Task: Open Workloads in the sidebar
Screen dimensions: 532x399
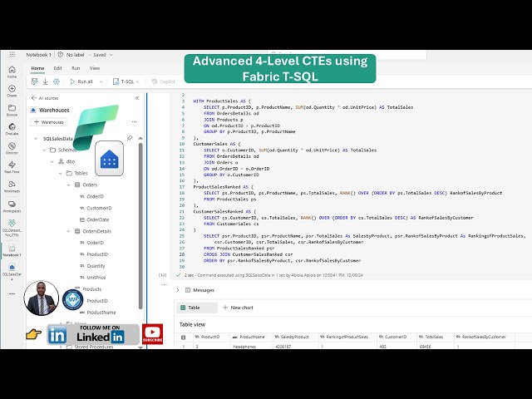Action: (x=12, y=186)
